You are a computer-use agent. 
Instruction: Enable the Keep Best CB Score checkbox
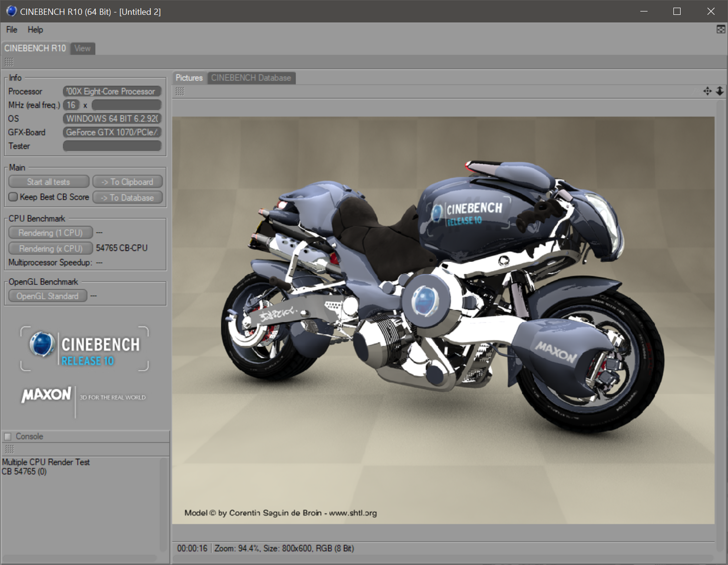(x=13, y=197)
